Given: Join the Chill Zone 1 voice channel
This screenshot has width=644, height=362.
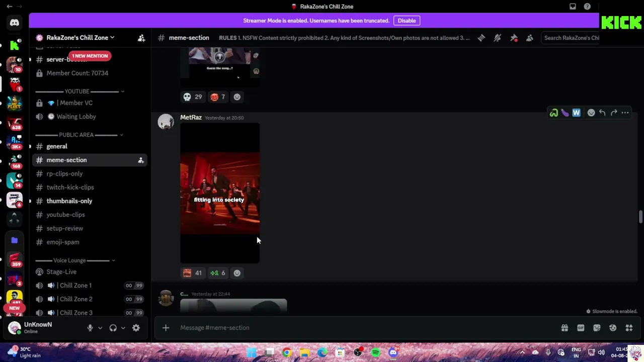Looking at the screenshot, I should point(90,286).
